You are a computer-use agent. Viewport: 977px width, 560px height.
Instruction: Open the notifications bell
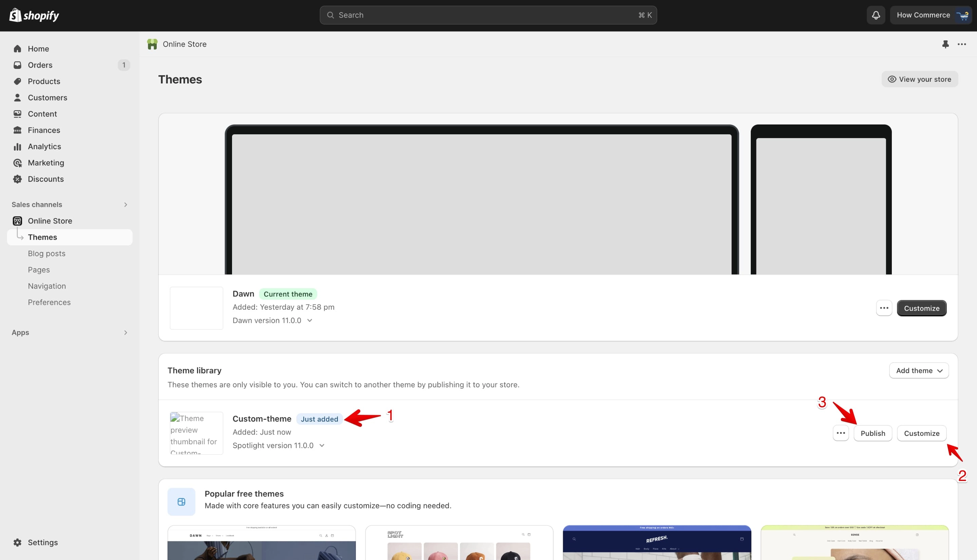[876, 15]
